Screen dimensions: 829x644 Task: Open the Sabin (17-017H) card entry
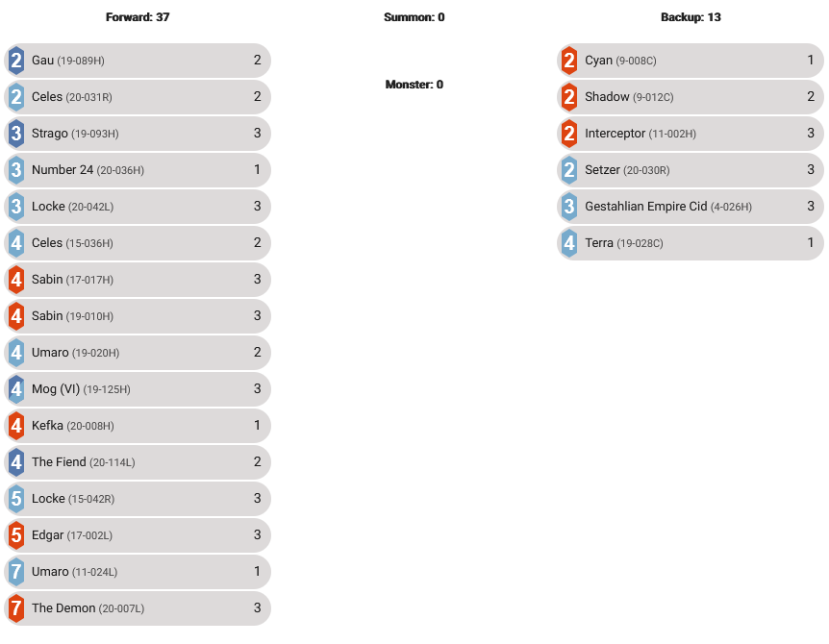(x=138, y=280)
